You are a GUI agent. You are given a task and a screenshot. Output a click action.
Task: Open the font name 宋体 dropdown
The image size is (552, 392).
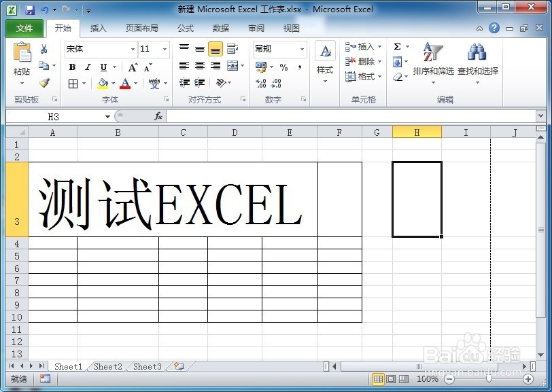pos(133,50)
